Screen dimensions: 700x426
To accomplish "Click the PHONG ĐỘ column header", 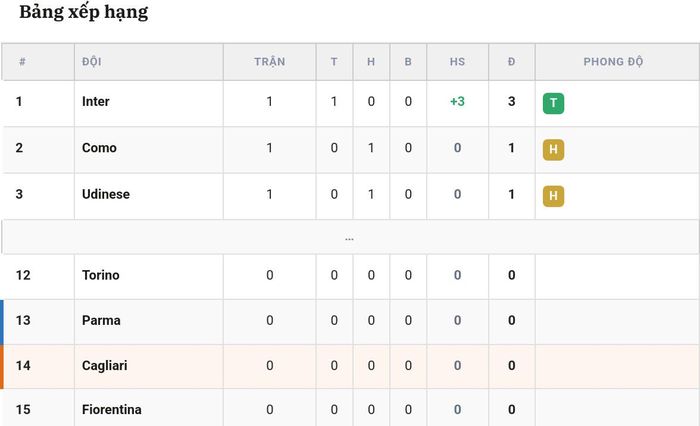I will pyautogui.click(x=613, y=62).
